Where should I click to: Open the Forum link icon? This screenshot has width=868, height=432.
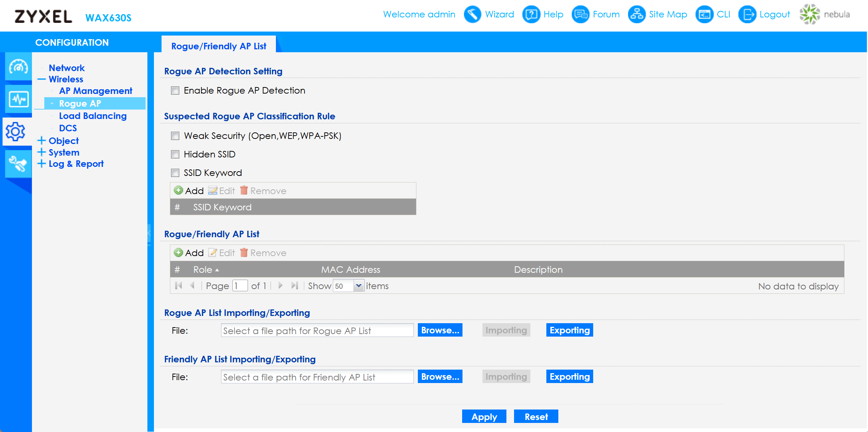580,15
